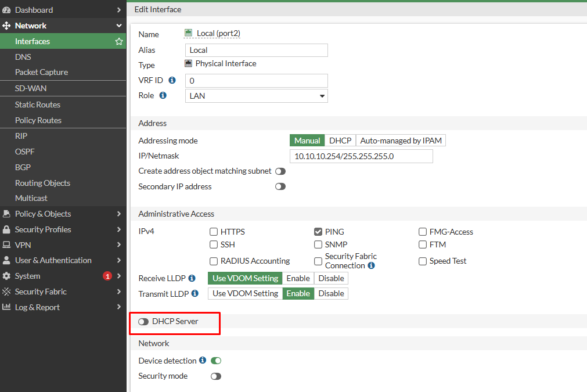Click the Security Profiles lock icon
The image size is (587, 392).
tap(6, 229)
